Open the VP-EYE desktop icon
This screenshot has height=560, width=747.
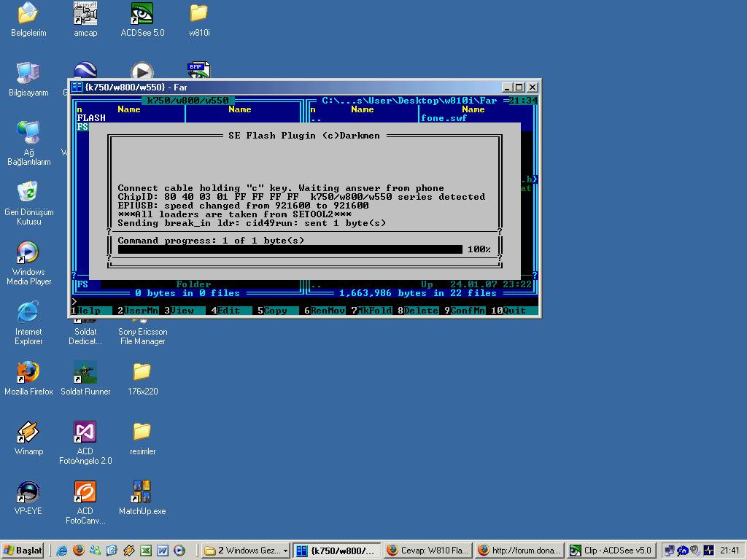click(x=28, y=493)
